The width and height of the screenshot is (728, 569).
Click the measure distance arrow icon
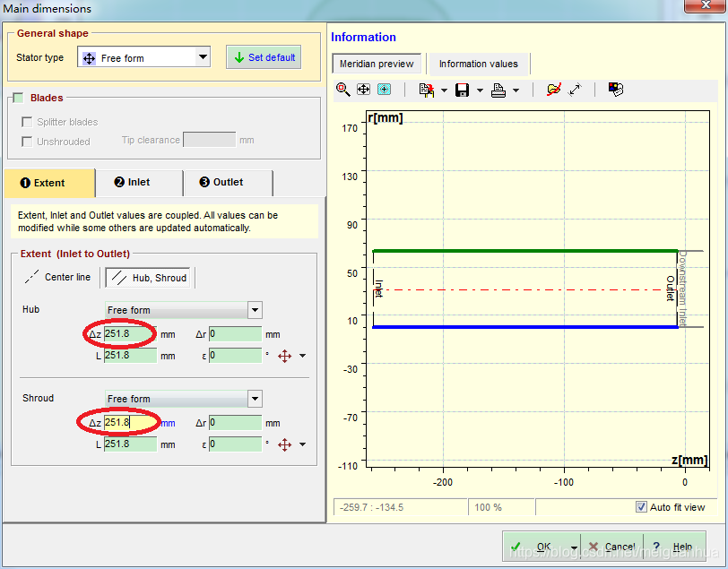pyautogui.click(x=576, y=89)
